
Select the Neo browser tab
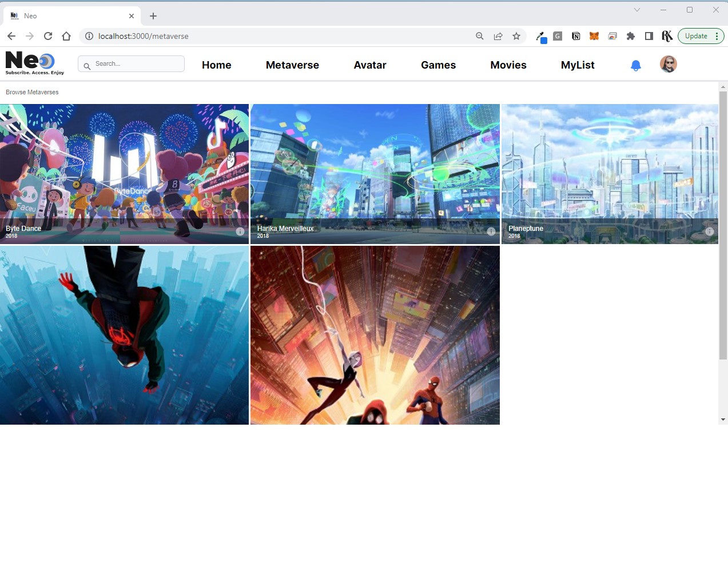(x=72, y=16)
